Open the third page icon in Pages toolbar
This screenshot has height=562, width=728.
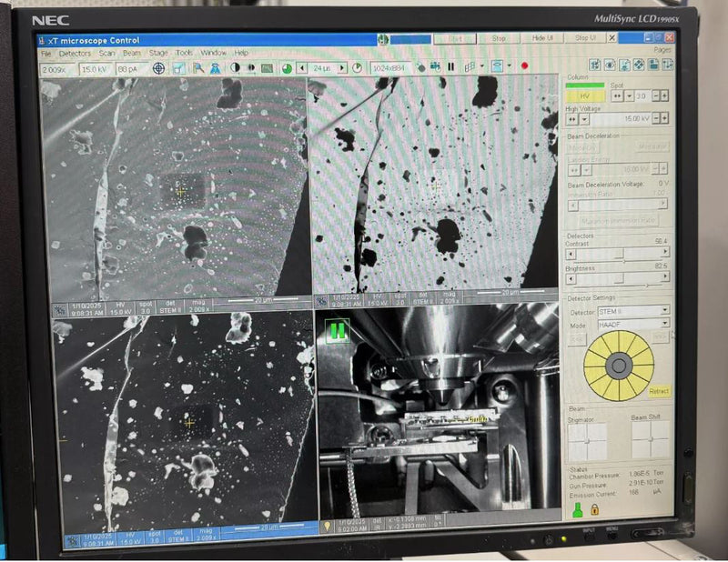[x=624, y=65]
